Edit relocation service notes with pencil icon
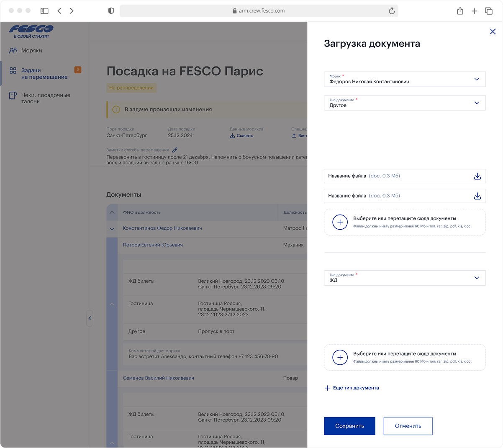This screenshot has width=503, height=448. click(175, 150)
